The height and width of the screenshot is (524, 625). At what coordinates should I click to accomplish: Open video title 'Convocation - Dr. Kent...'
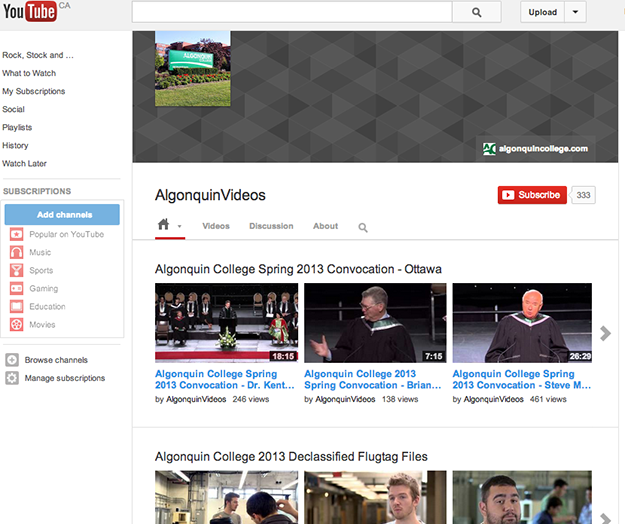pos(224,379)
